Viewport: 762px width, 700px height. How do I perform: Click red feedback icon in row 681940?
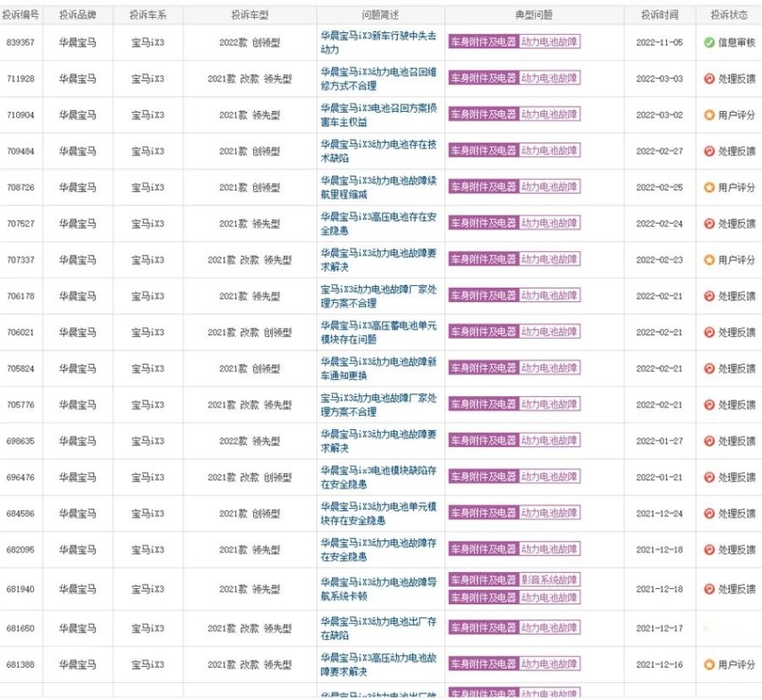[709, 589]
